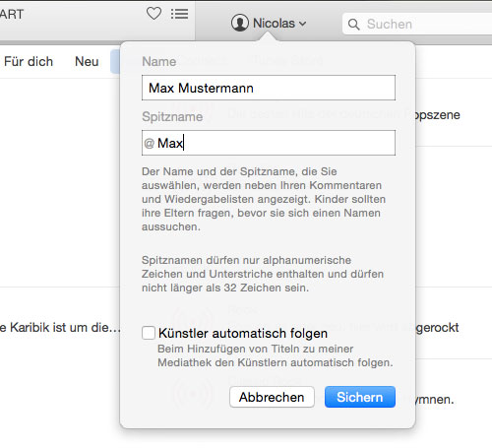
Task: Click the Nicolas account avatar icon
Action: pos(240,23)
